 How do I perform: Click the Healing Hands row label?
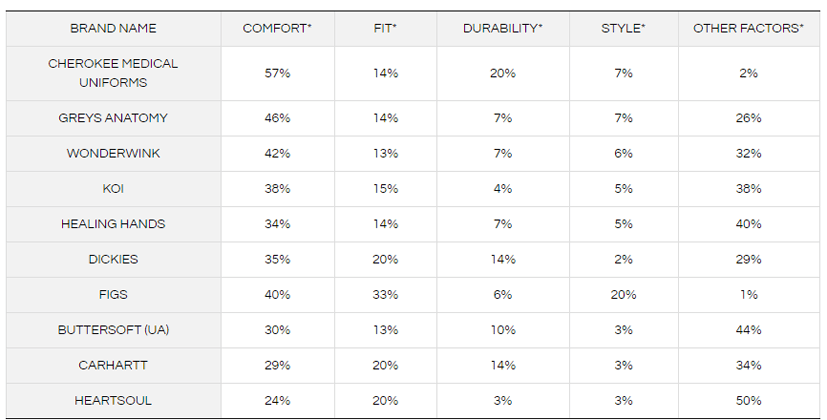[x=113, y=224]
